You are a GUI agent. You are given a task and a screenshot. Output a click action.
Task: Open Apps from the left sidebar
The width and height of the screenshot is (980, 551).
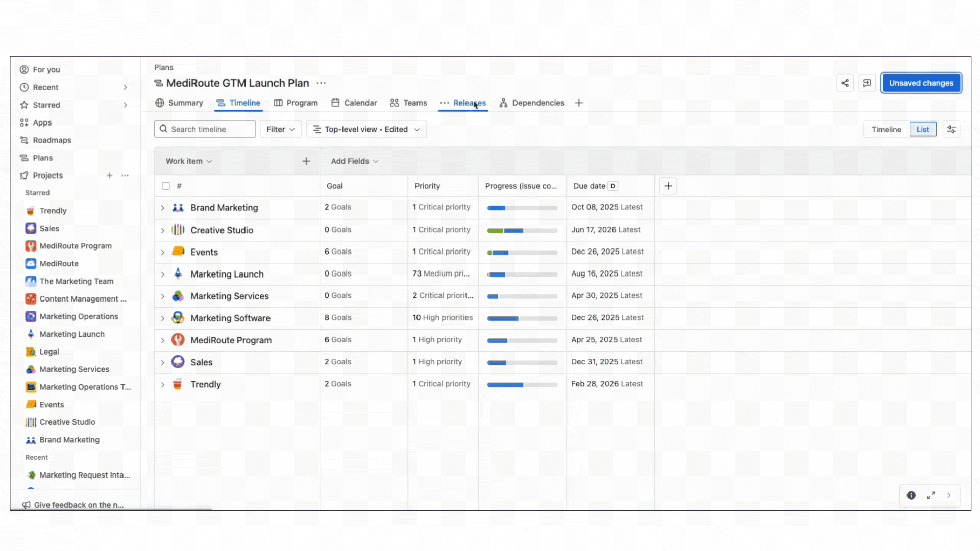(41, 122)
